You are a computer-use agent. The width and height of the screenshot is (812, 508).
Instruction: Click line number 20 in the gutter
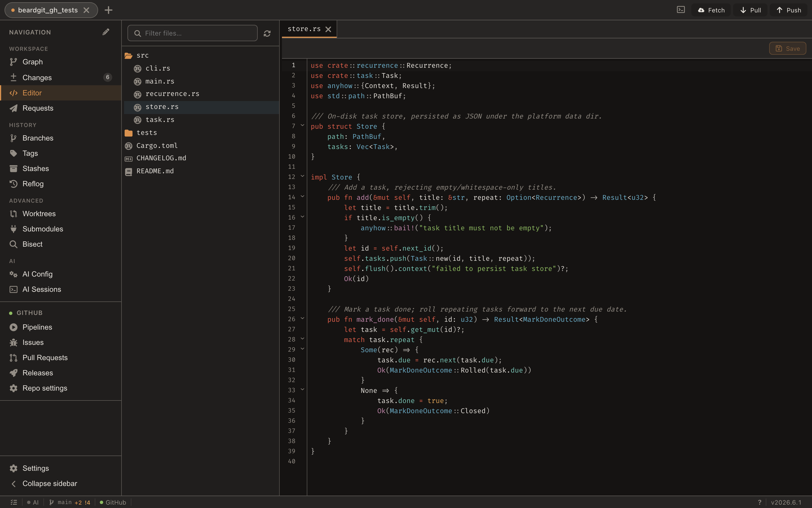292,258
